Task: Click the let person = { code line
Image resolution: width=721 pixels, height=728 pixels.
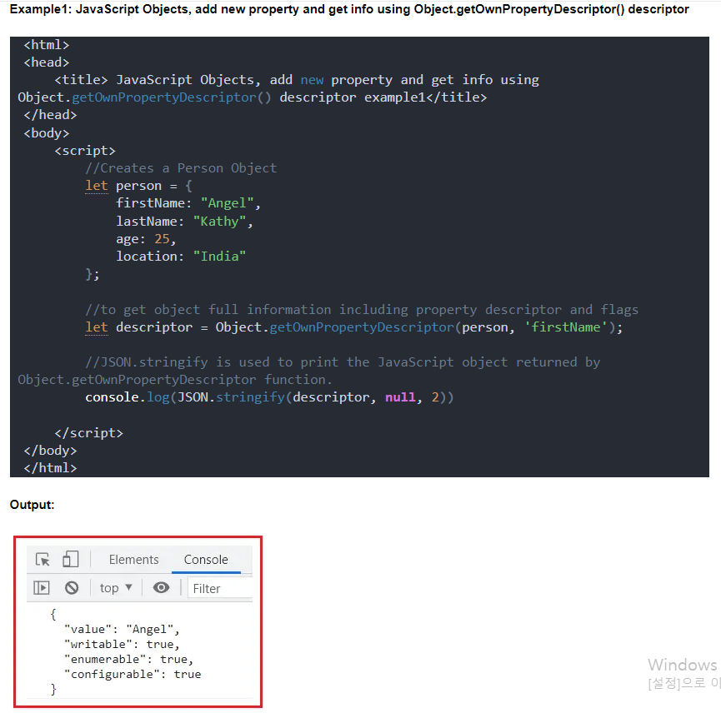Action: (138, 186)
